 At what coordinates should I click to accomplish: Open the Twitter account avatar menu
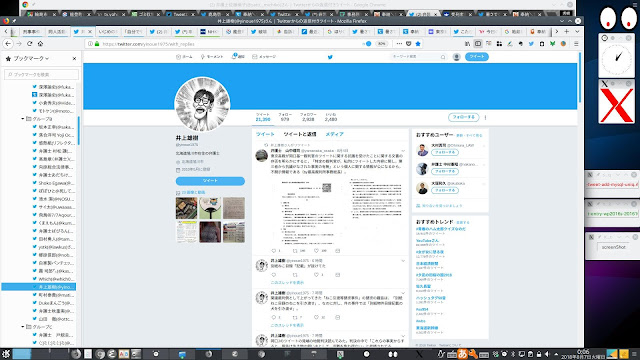[457, 57]
